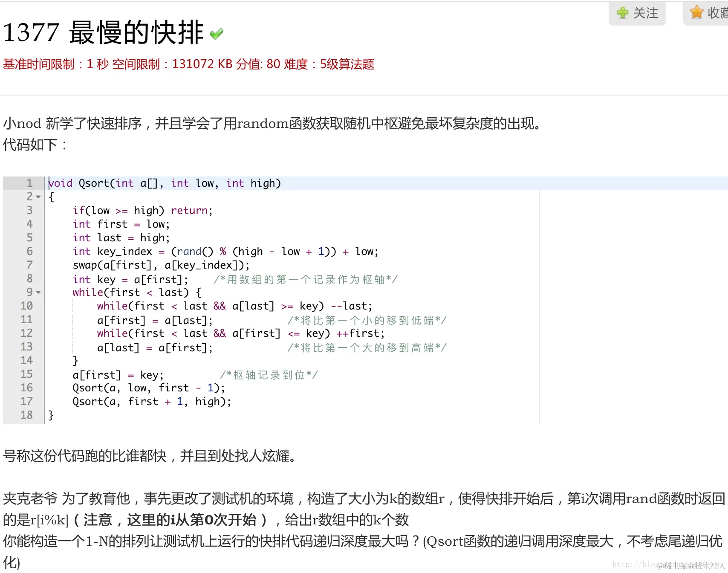Image resolution: width=728 pixels, height=573 pixels.
Task: Click comment '用数组的第一个记录作为枢轴'
Action: pyautogui.click(x=306, y=280)
